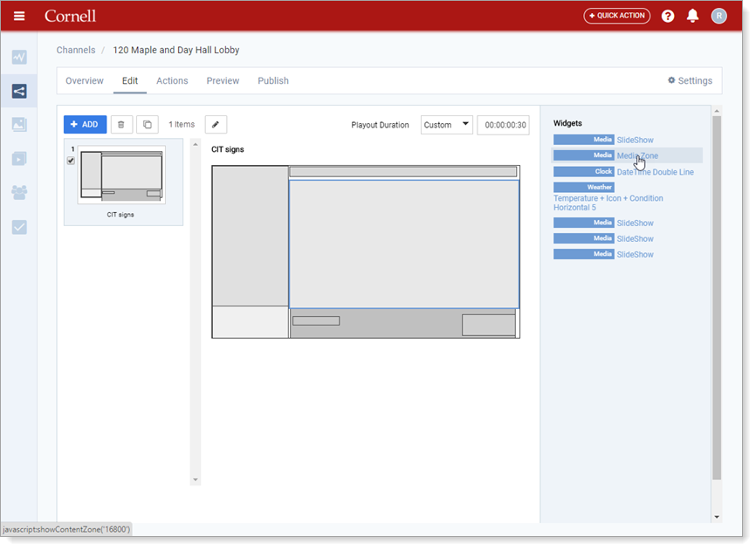Open DateTime Double Line clock widget

coord(656,172)
